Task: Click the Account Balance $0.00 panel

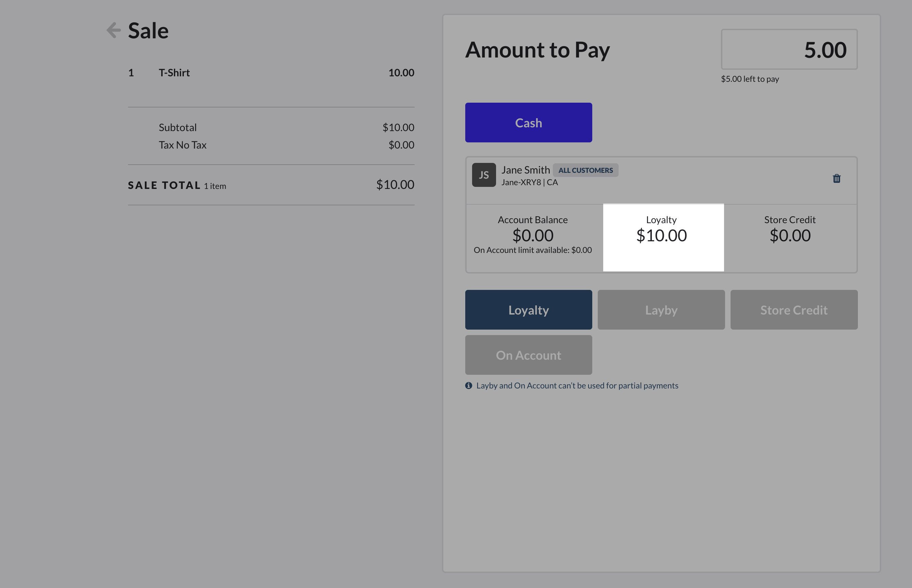Action: [x=532, y=235]
